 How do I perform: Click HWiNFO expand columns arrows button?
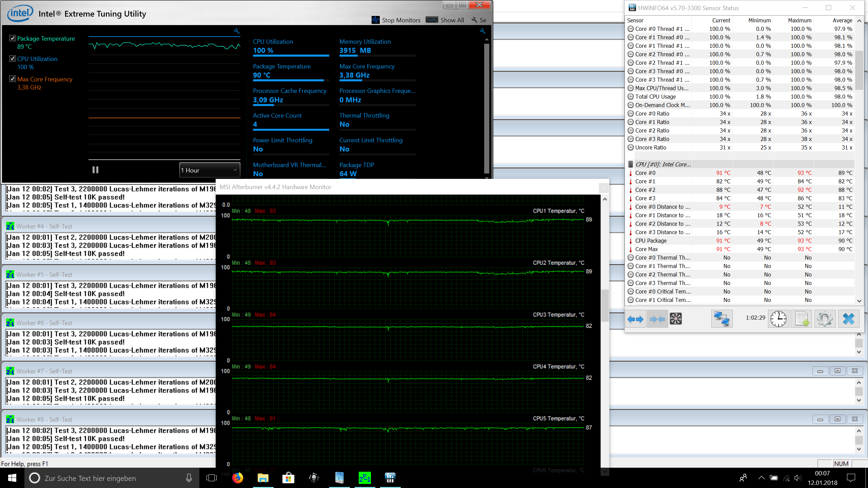pos(635,319)
